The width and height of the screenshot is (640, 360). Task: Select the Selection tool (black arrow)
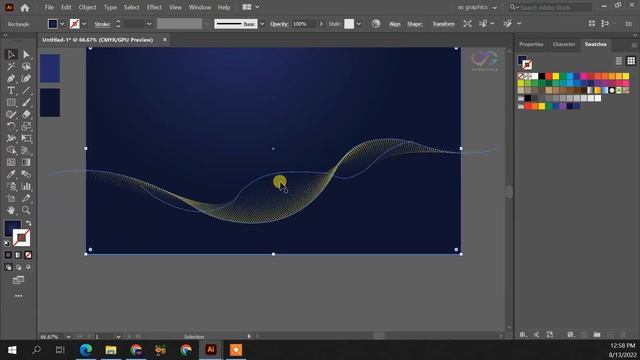point(11,54)
